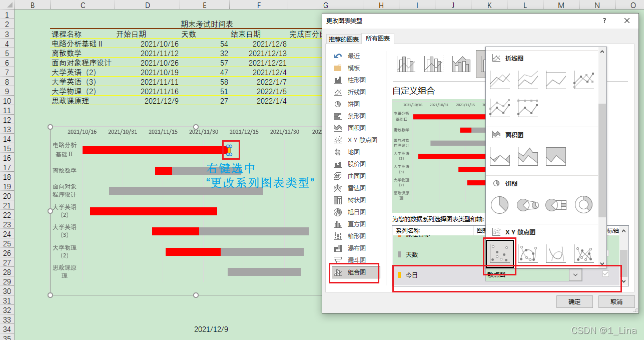Switch to the 推荐的图表 tab
This screenshot has height=340, width=644.
pos(343,39)
